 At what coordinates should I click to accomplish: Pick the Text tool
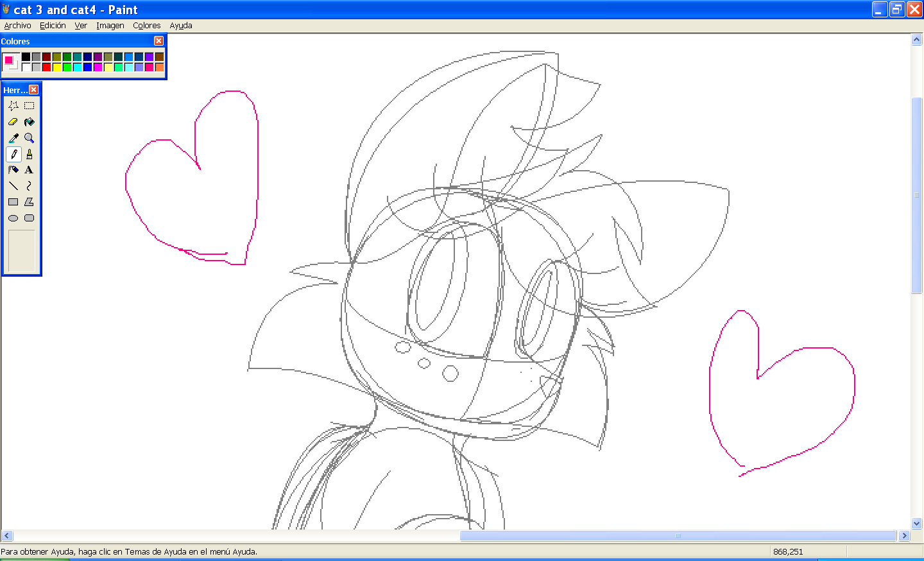(30, 170)
